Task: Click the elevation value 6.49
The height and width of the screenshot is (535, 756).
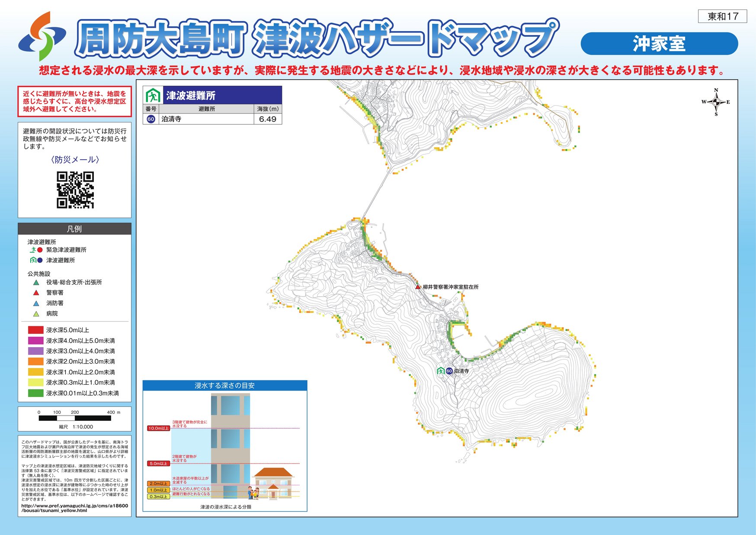Action: pyautogui.click(x=268, y=119)
